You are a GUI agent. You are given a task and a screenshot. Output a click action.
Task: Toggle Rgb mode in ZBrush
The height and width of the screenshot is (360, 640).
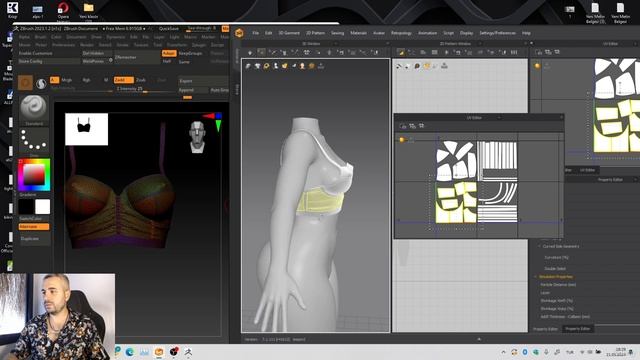pos(86,80)
